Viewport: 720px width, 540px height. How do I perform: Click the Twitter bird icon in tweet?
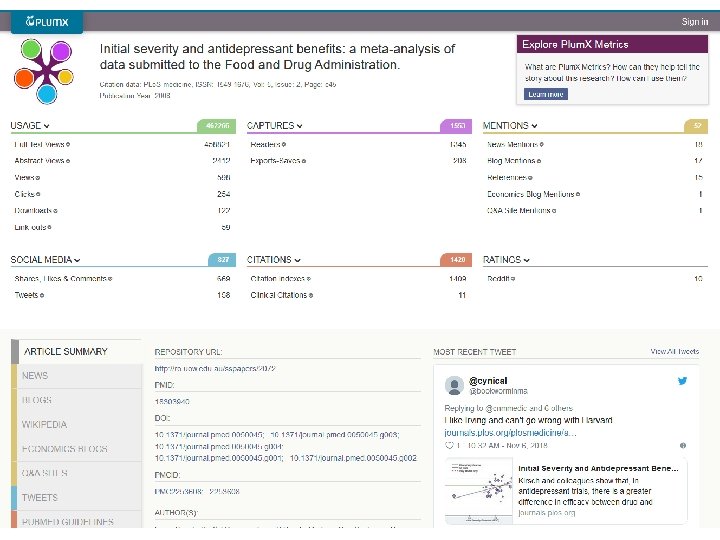click(x=683, y=381)
